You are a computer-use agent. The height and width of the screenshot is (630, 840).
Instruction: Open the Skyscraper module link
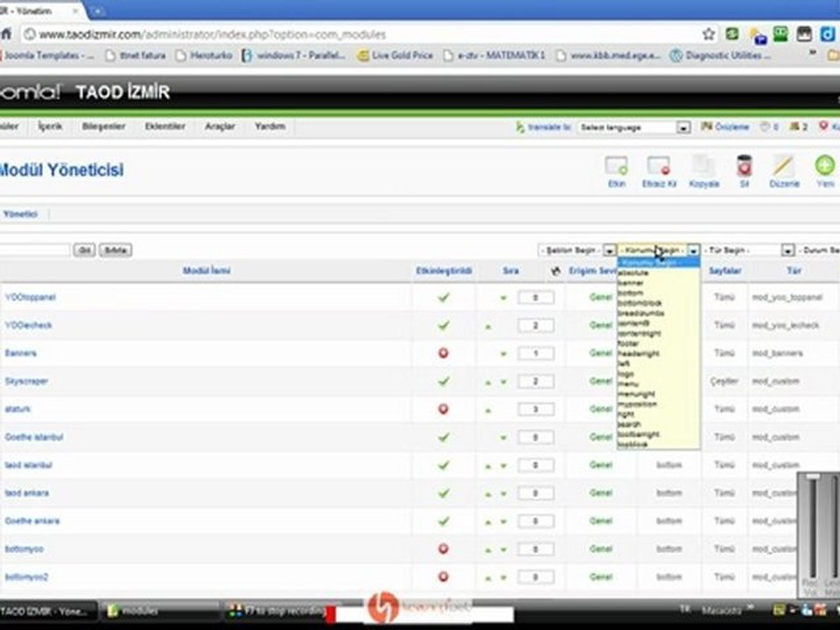tap(26, 381)
